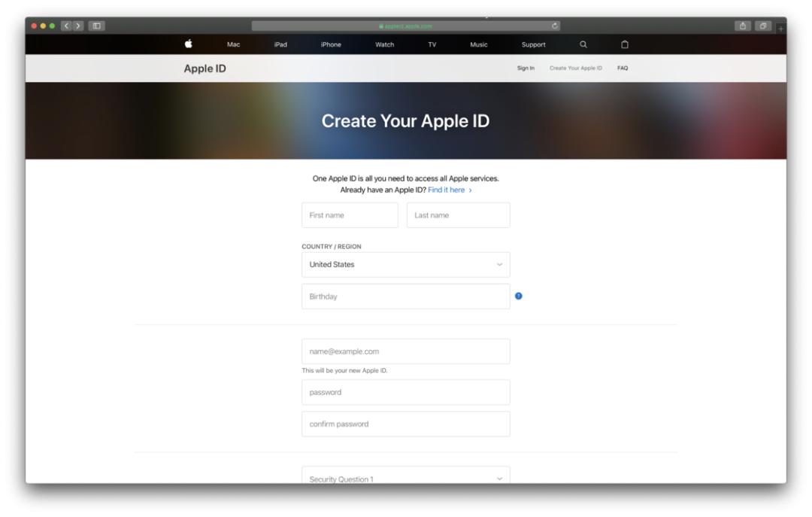Open the shopping bag icon
The height and width of the screenshot is (517, 812).
tap(625, 44)
